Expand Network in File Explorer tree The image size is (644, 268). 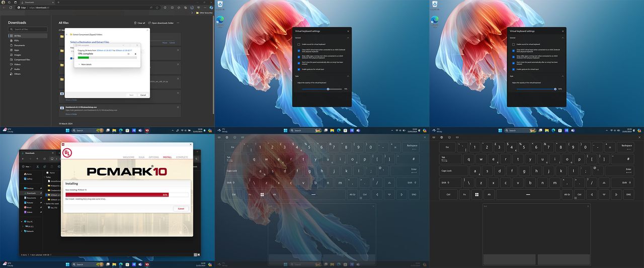[21, 231]
